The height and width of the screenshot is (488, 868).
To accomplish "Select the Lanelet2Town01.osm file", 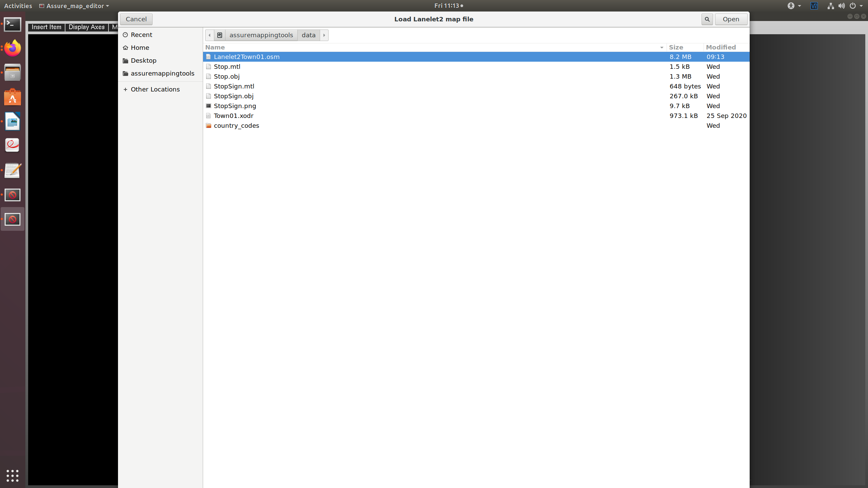I will coord(246,57).
